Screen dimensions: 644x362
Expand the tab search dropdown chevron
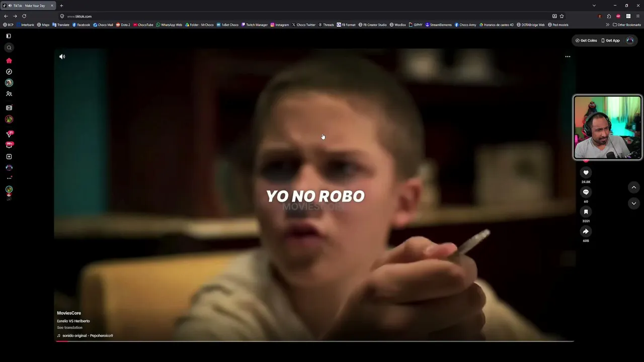[594, 6]
